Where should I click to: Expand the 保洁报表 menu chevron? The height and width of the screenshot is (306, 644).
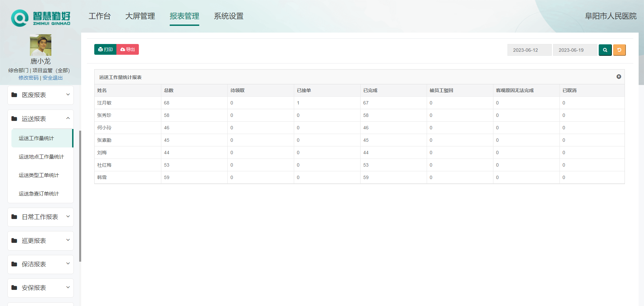tap(68, 263)
